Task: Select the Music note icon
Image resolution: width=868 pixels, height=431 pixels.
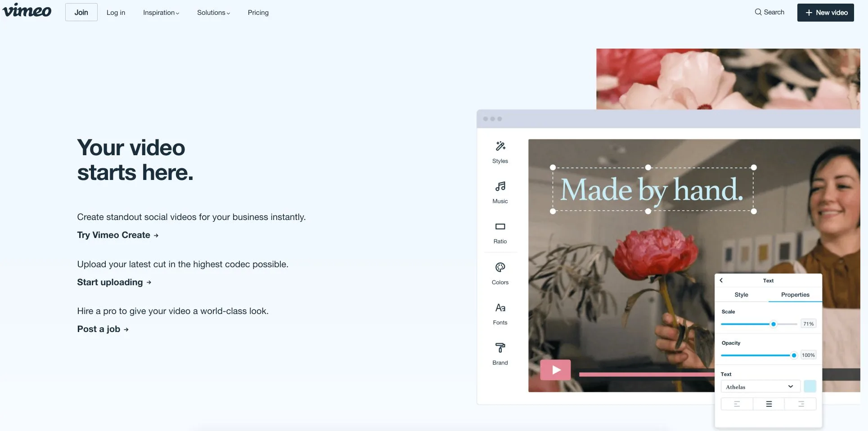Action: pos(500,186)
